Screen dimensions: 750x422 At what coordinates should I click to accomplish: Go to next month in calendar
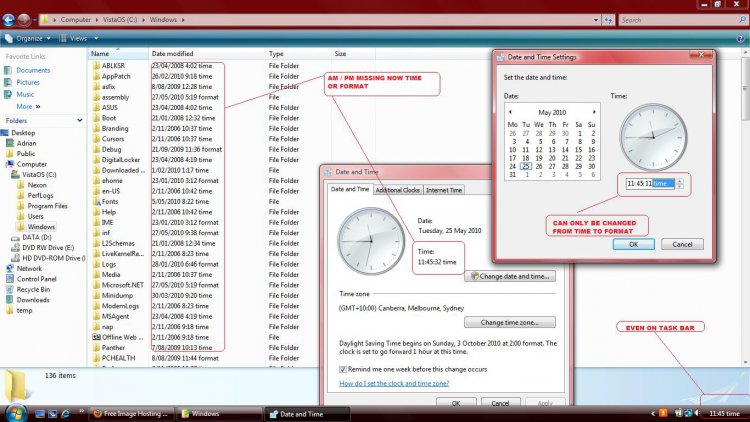pyautogui.click(x=594, y=112)
